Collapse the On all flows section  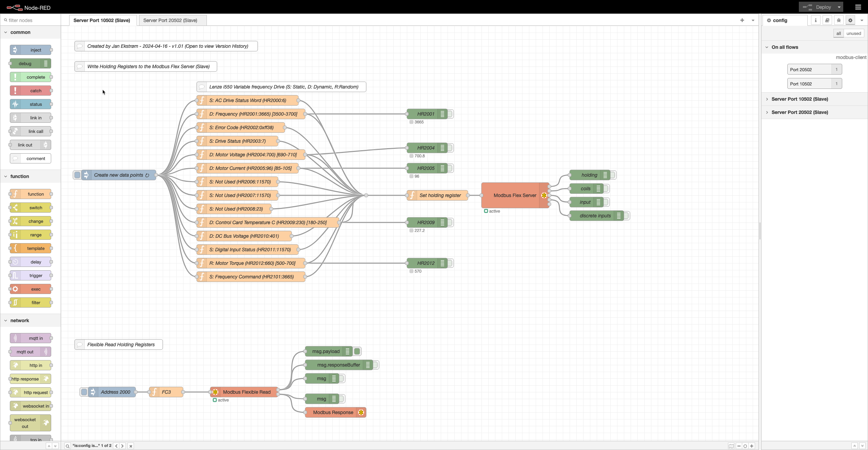pos(815,47)
